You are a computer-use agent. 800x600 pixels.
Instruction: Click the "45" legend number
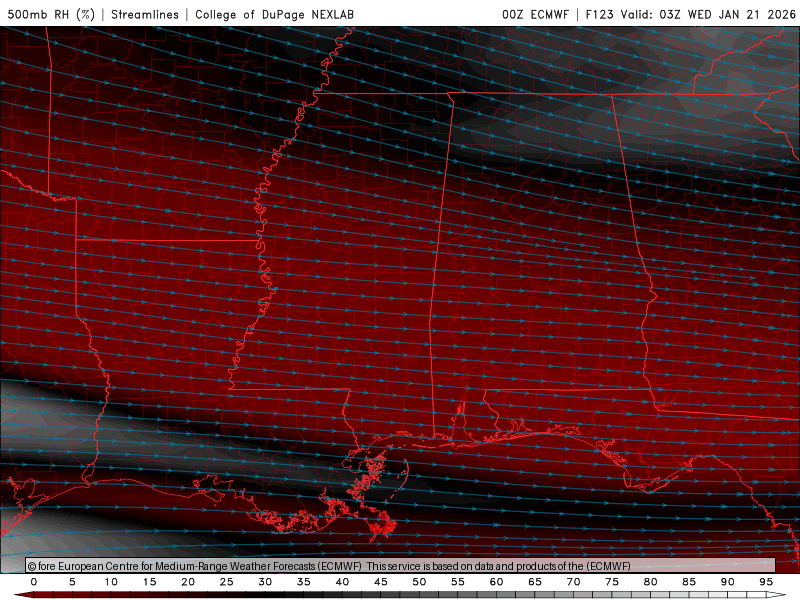pyautogui.click(x=381, y=582)
